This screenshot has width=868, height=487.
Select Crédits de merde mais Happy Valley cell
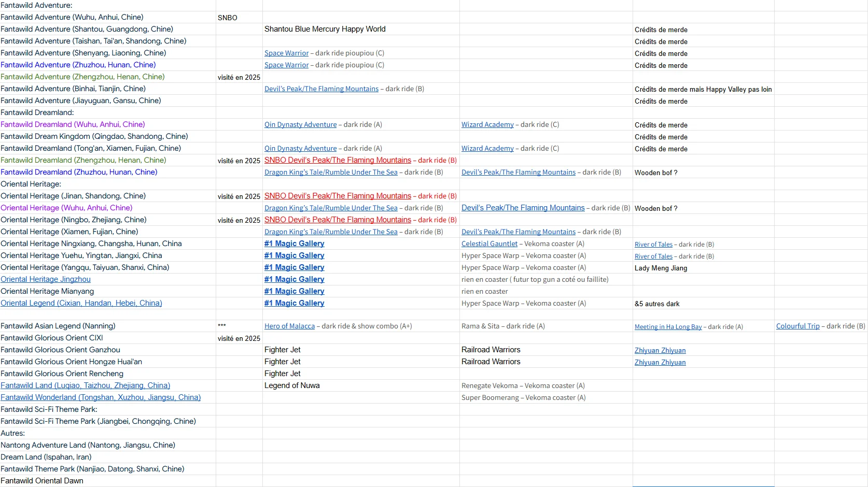click(703, 89)
